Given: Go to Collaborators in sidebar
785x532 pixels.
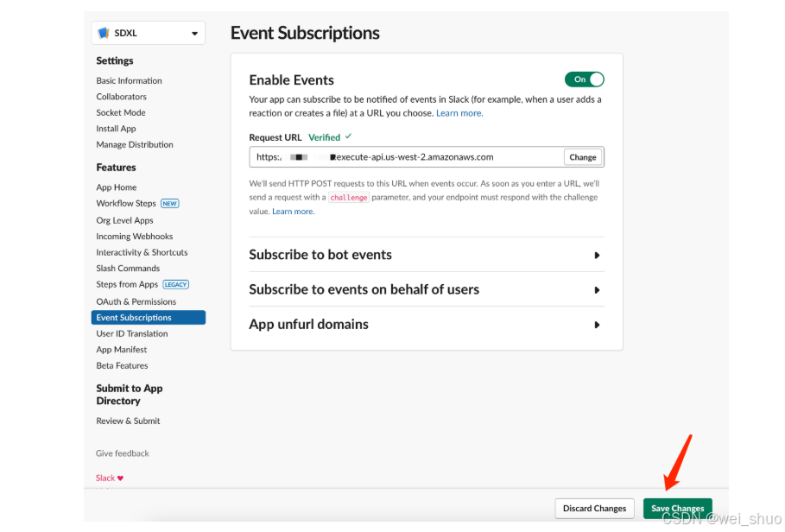Looking at the screenshot, I should pyautogui.click(x=121, y=97).
